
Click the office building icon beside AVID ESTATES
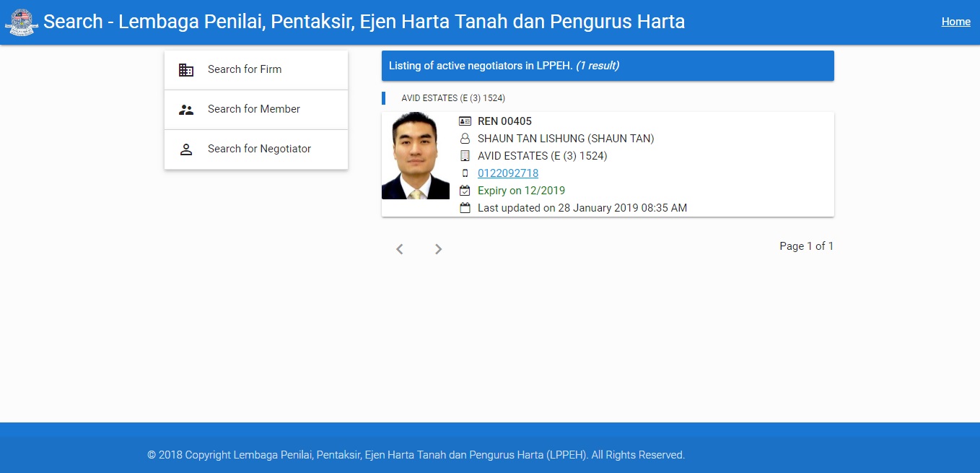click(465, 156)
